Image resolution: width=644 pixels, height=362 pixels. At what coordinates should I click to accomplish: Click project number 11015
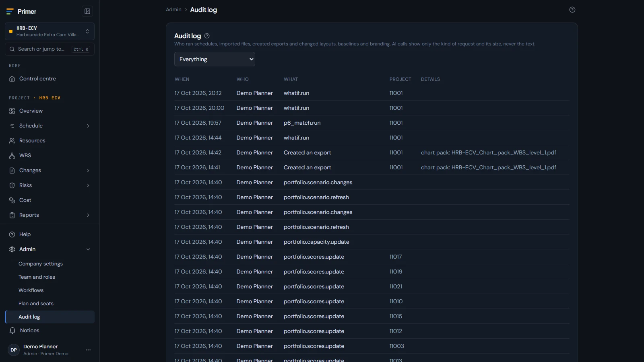tap(396, 317)
